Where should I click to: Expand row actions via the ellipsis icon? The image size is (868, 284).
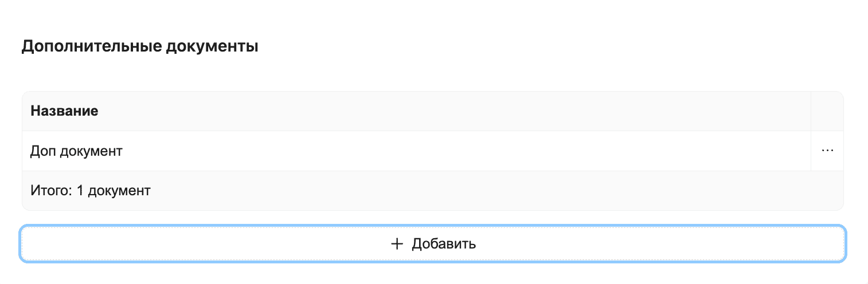(827, 151)
